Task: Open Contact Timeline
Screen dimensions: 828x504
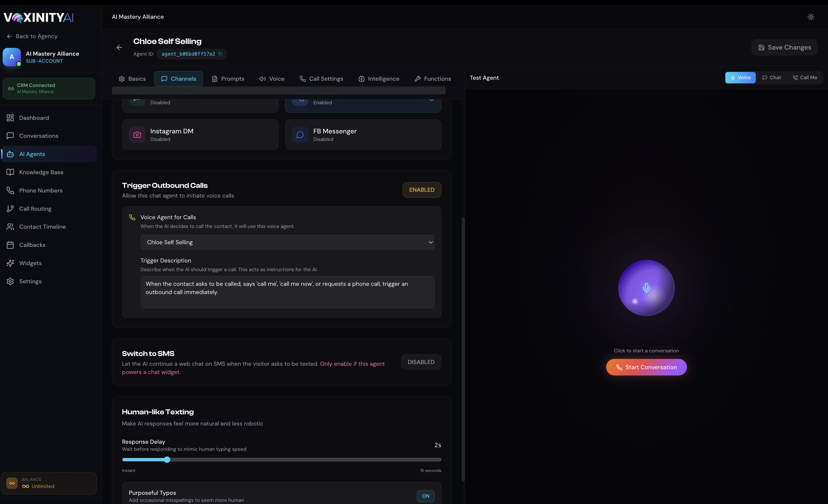Action: pyautogui.click(x=49, y=227)
